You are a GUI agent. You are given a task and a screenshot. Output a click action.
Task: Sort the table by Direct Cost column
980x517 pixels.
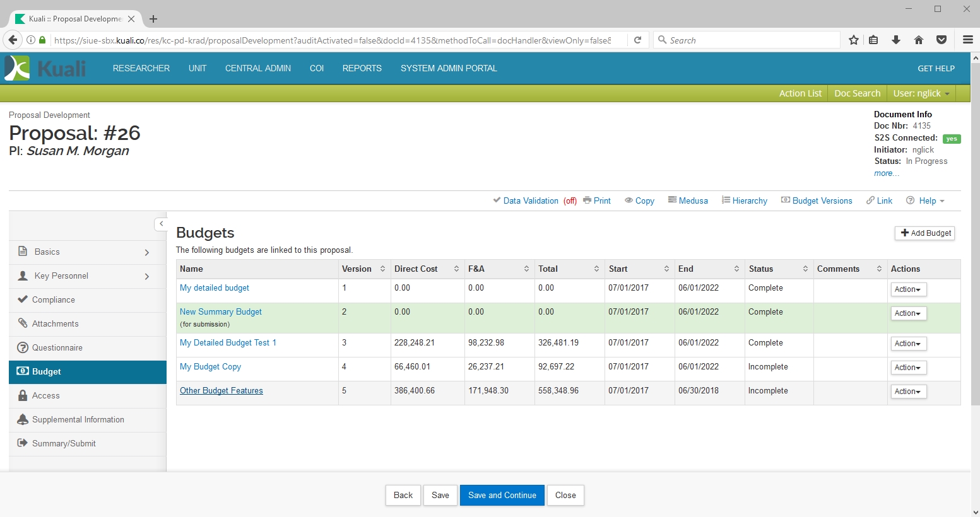[x=456, y=269]
